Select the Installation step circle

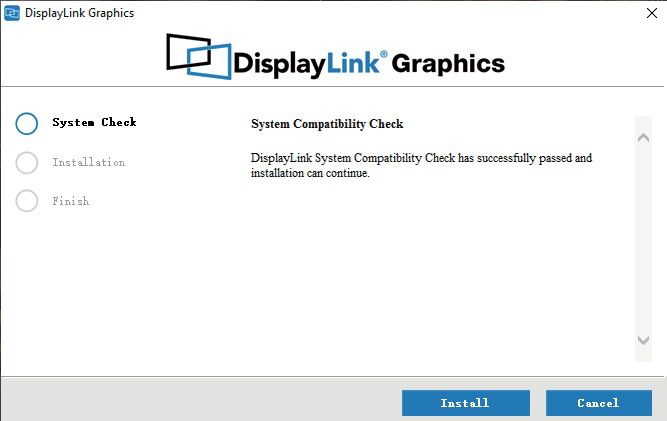pyautogui.click(x=27, y=162)
